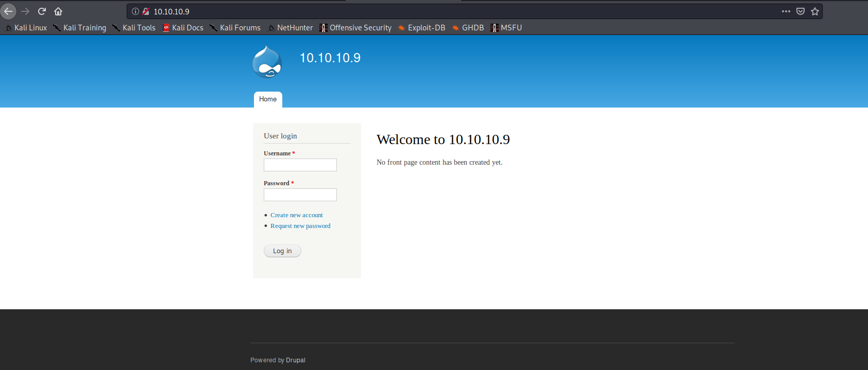Follow the Create new account link

tap(296, 215)
